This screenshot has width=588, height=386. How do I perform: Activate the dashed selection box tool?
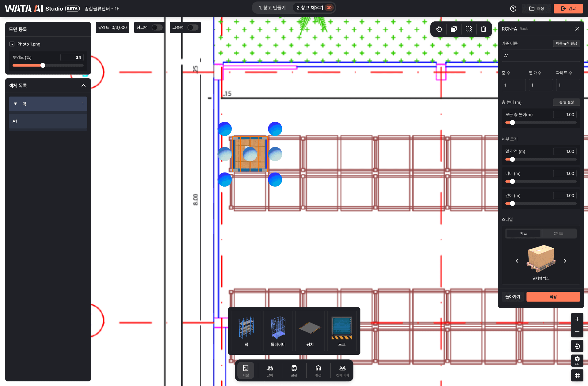(x=469, y=29)
